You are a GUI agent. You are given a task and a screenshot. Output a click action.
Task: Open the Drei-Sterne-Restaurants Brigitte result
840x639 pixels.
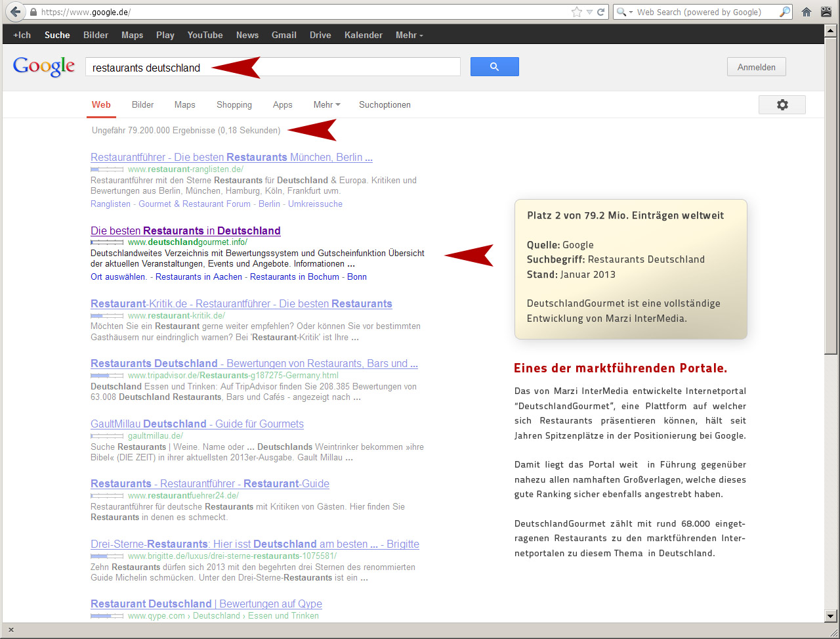click(x=255, y=544)
